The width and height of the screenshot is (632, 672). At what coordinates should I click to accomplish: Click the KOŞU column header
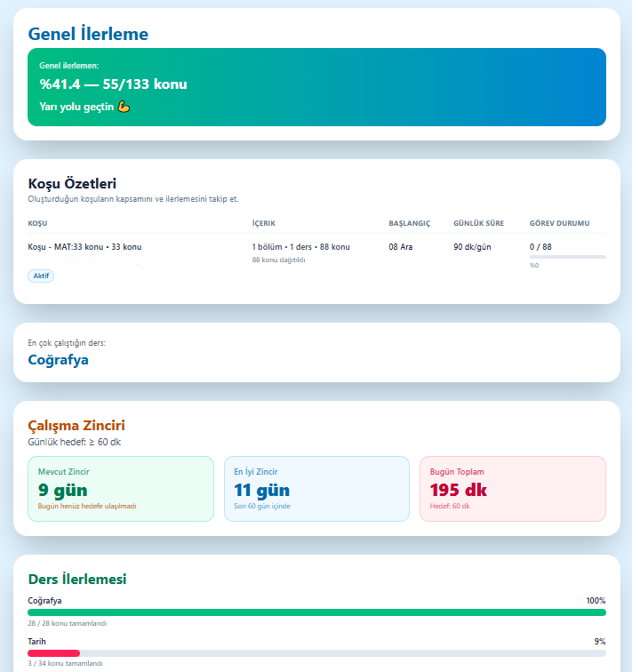[37, 223]
